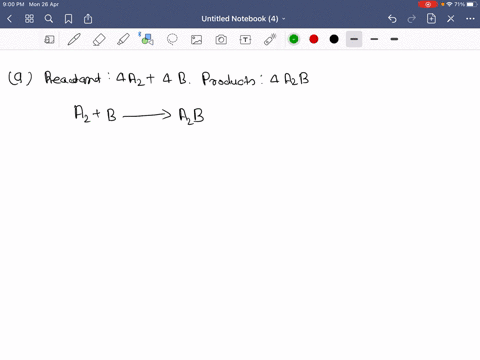The image size is (480, 360).
Task: Open the search tool
Action: coord(49,19)
